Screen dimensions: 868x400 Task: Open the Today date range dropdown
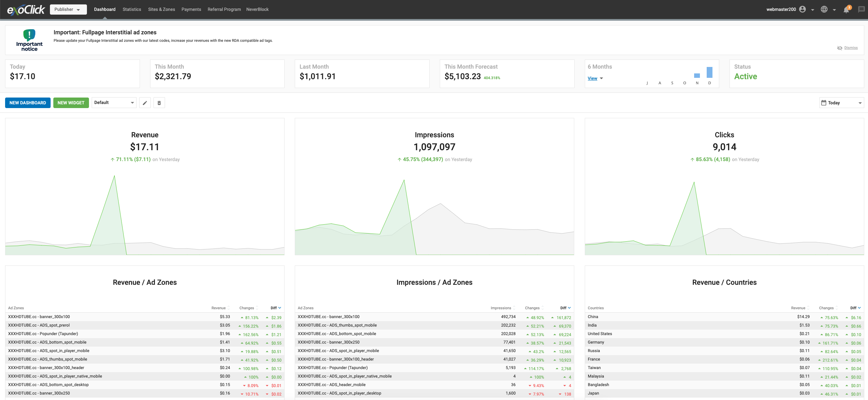point(842,103)
